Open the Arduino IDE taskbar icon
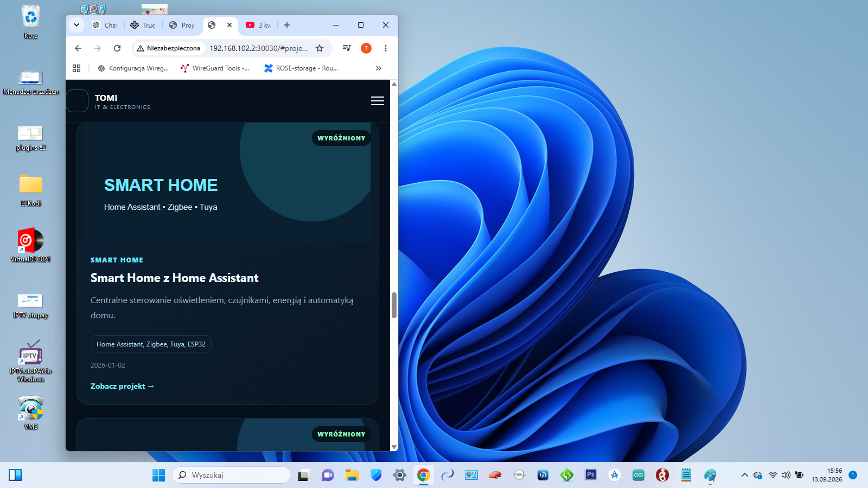Screen dimensions: 868x488 point(639,475)
